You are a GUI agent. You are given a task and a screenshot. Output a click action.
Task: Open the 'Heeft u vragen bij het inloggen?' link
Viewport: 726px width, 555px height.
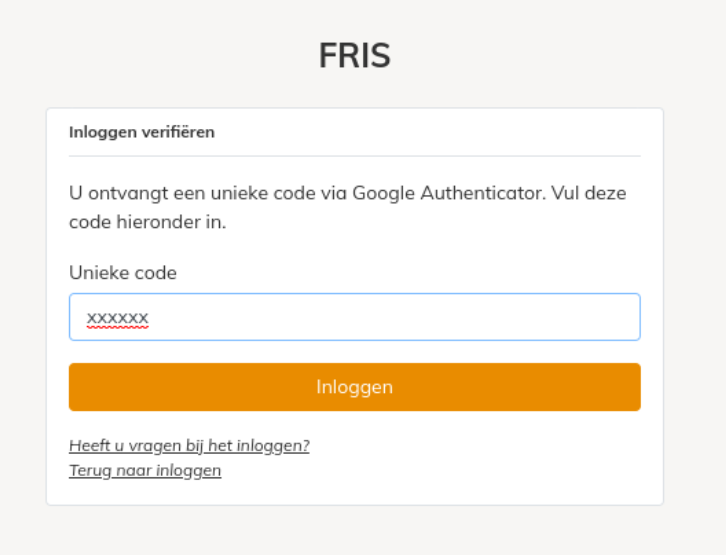(189, 445)
